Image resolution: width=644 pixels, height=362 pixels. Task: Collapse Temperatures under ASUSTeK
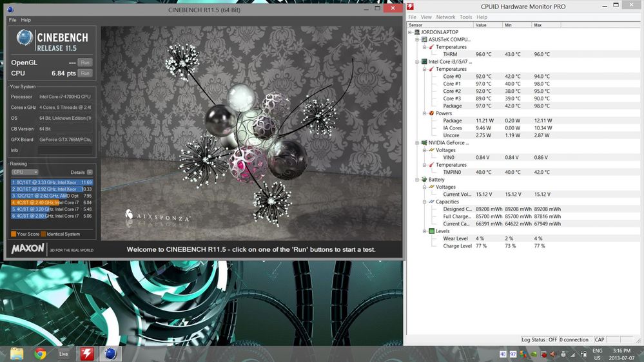coord(425,47)
